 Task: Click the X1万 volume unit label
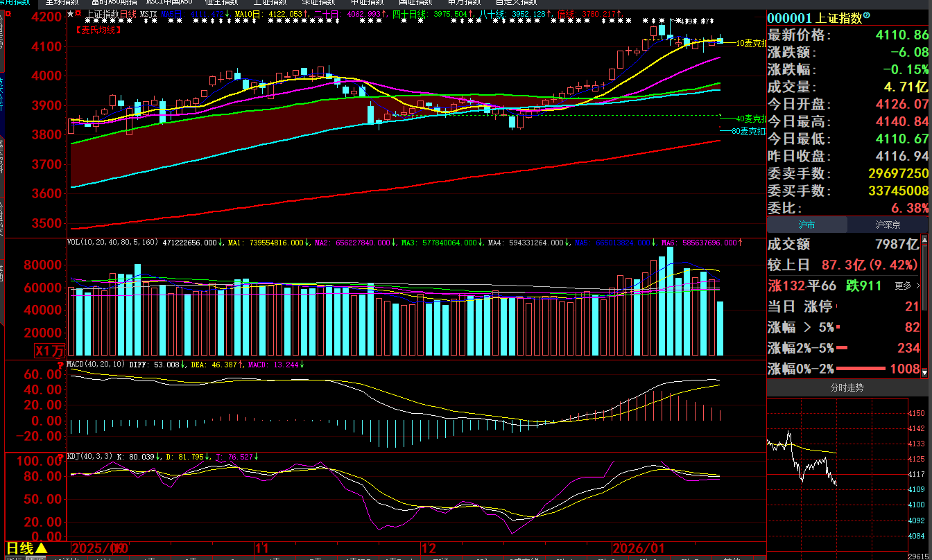(50, 351)
